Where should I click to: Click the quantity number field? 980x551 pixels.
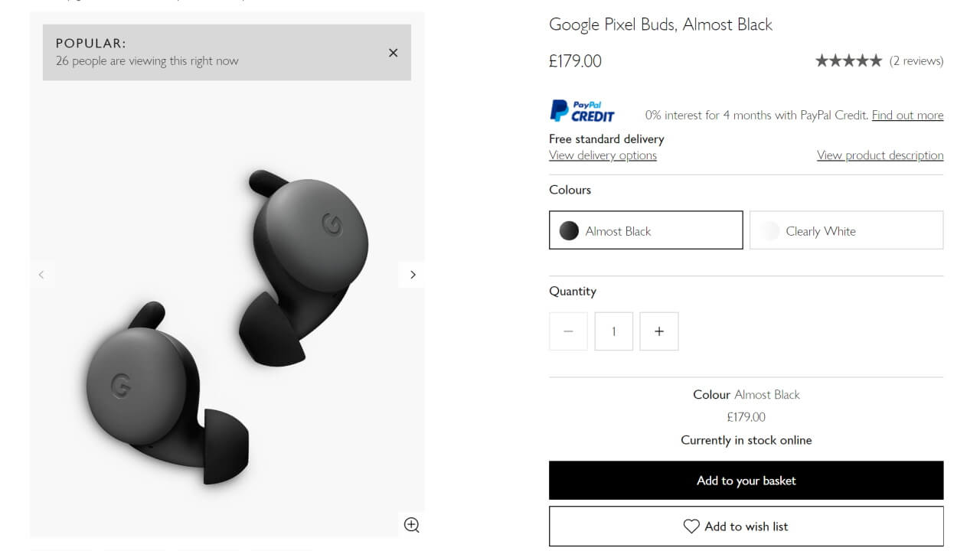point(613,331)
